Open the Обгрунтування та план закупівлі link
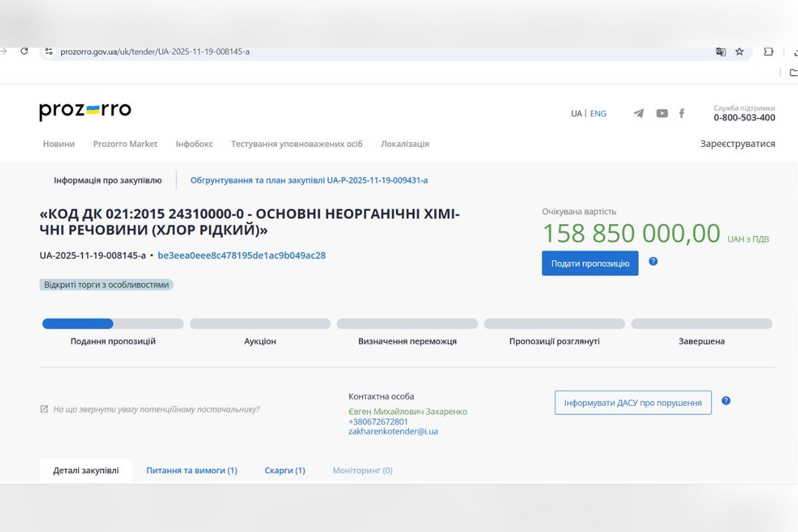 [x=309, y=180]
